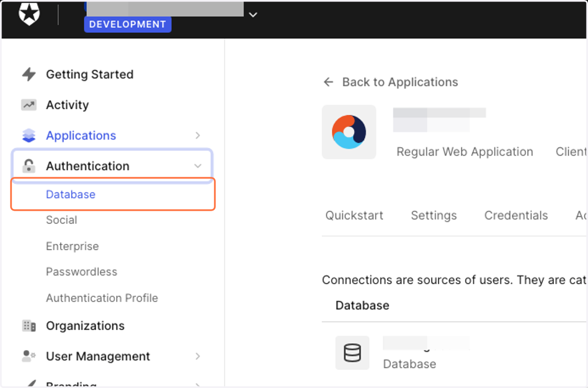Open the tenant switcher dropdown arrow
Image resolution: width=588 pixels, height=388 pixels.
(253, 15)
